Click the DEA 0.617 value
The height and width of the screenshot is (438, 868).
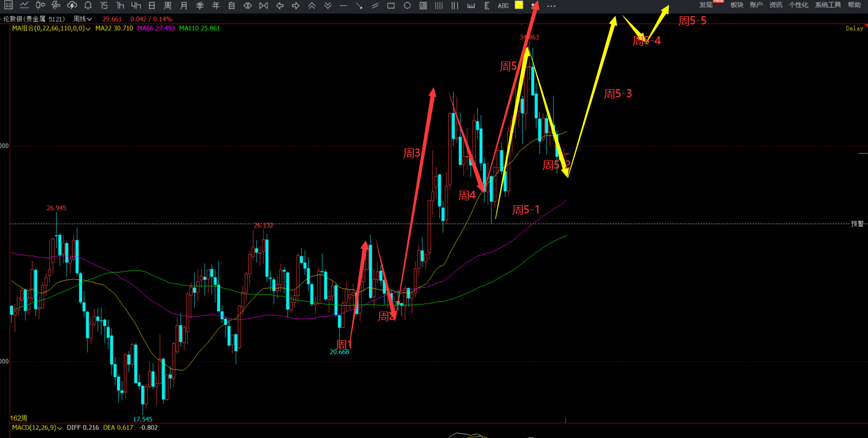[118, 428]
